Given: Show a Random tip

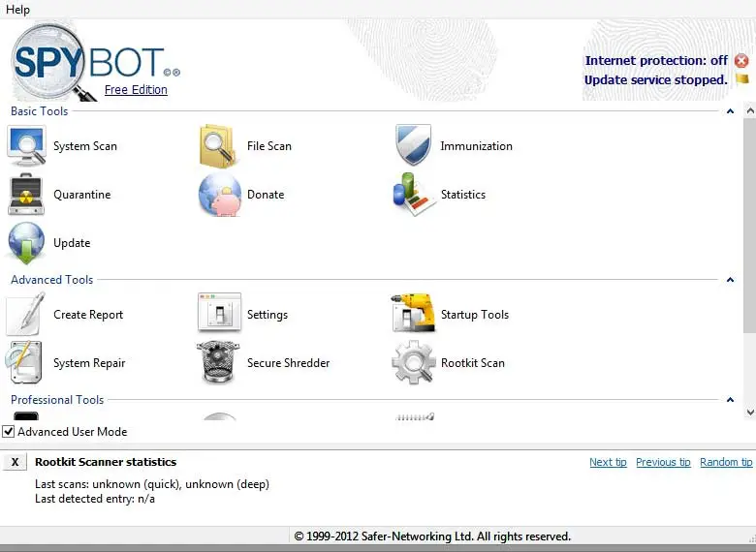Looking at the screenshot, I should point(726,462).
